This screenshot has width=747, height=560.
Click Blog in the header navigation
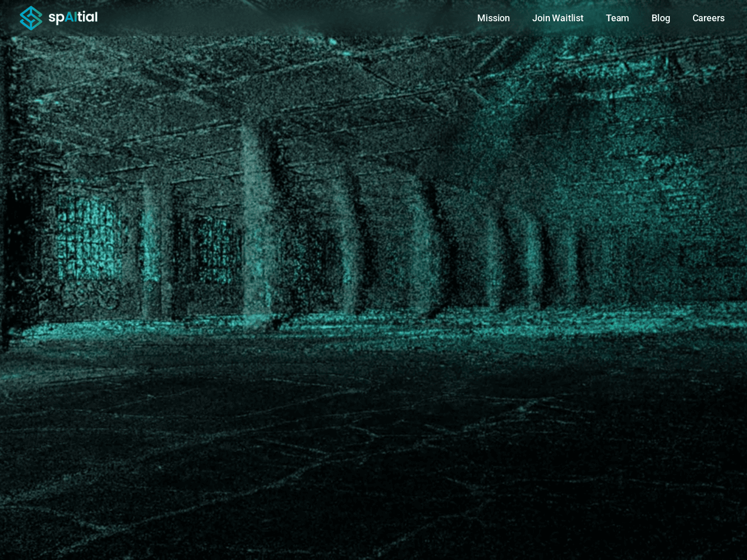pos(660,18)
